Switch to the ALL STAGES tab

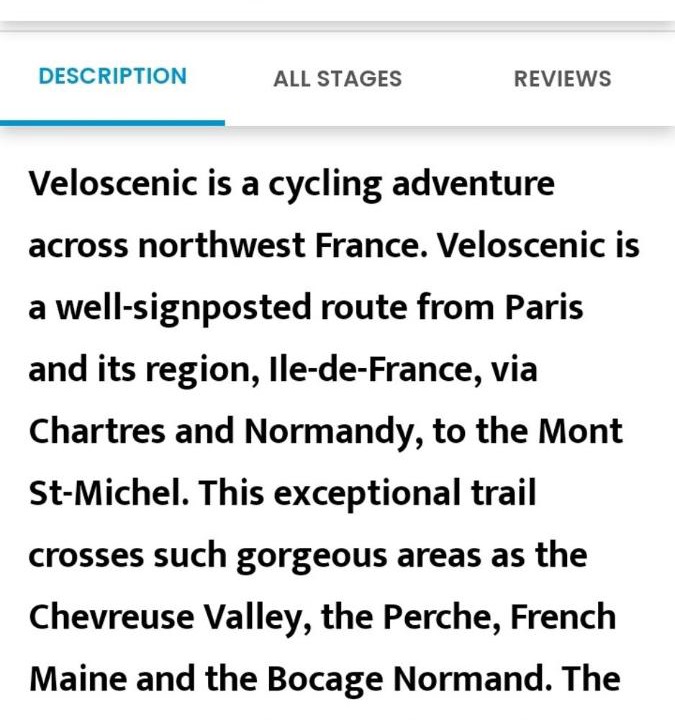[x=337, y=79]
